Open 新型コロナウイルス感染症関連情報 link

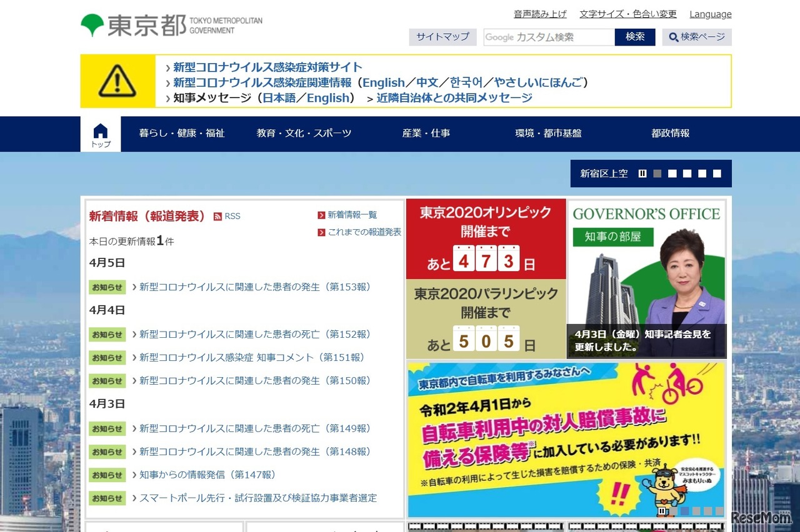click(262, 82)
